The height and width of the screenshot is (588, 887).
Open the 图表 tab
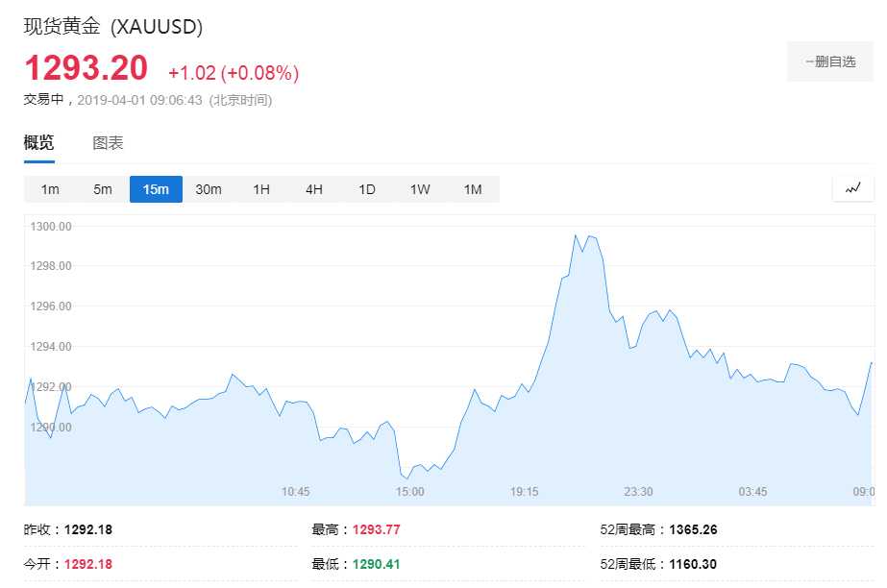(108, 143)
